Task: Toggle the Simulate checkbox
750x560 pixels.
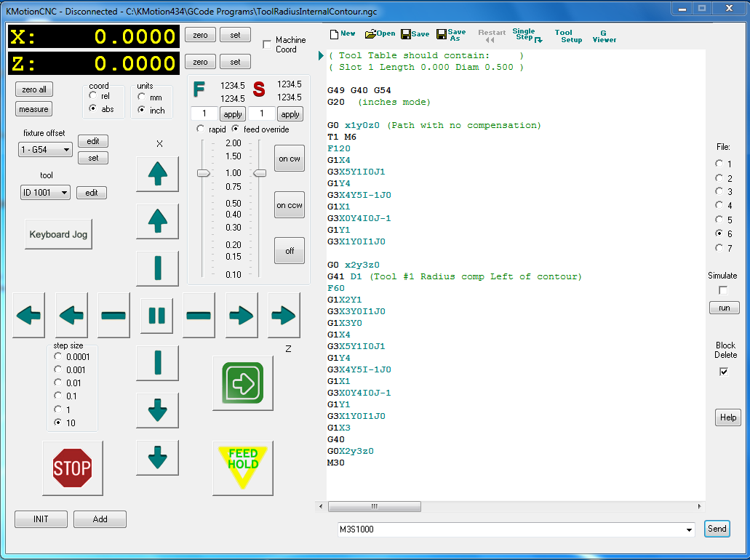Action: 722,290
